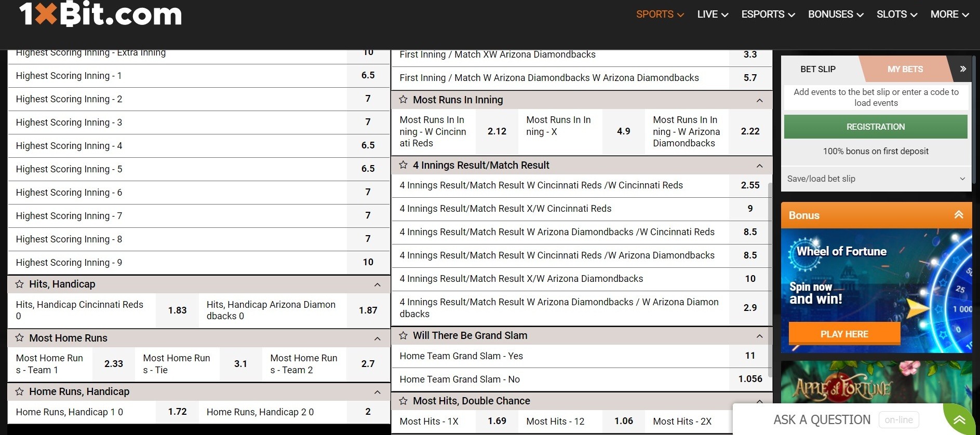This screenshot has height=435, width=980.
Task: Open the SPORTS menu
Action: coord(660,15)
